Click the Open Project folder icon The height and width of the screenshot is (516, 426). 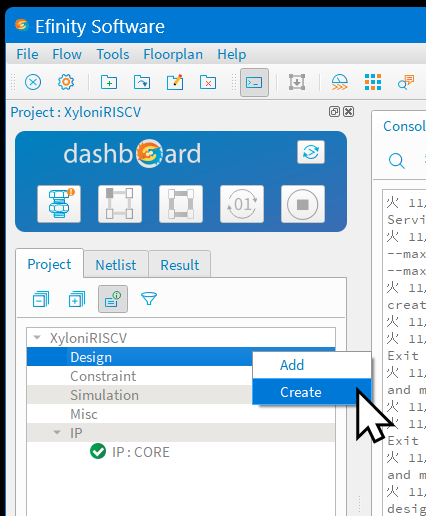pos(142,82)
